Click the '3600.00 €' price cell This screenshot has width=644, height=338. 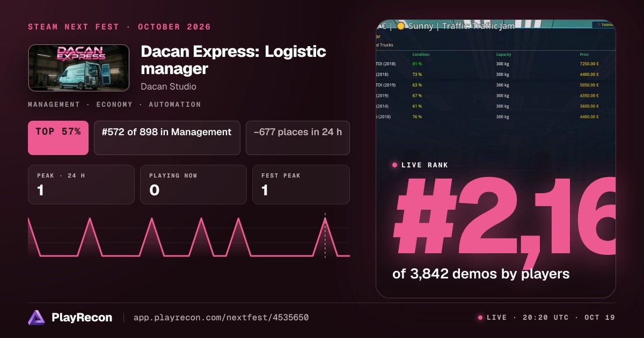point(589,106)
